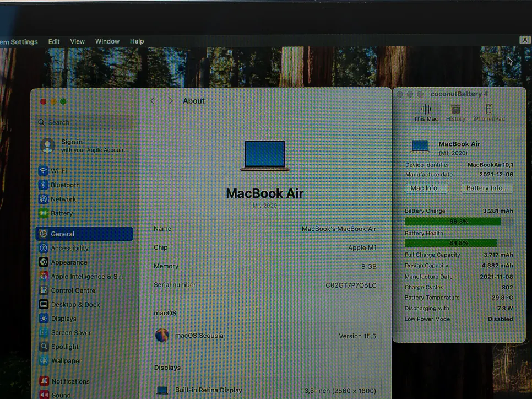Switch to the History tab
The width and height of the screenshot is (532, 399).
pos(455,113)
